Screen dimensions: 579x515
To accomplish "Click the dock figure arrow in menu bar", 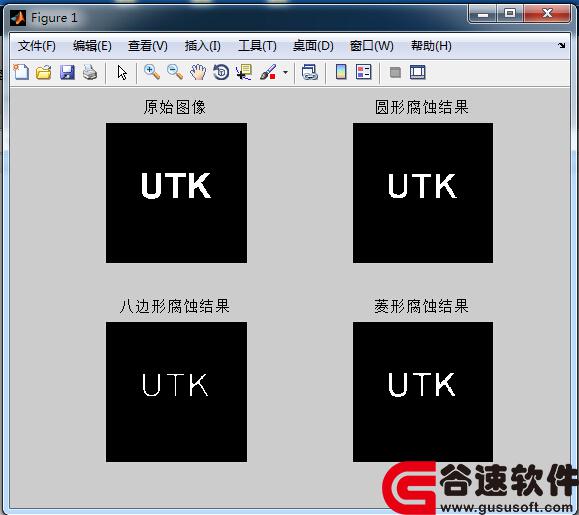I will pyautogui.click(x=562, y=45).
